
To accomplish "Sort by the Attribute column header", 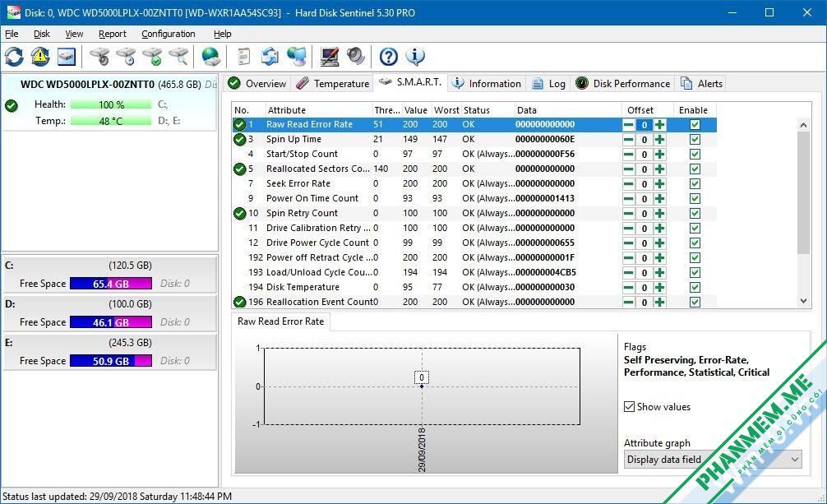I will click(319, 110).
